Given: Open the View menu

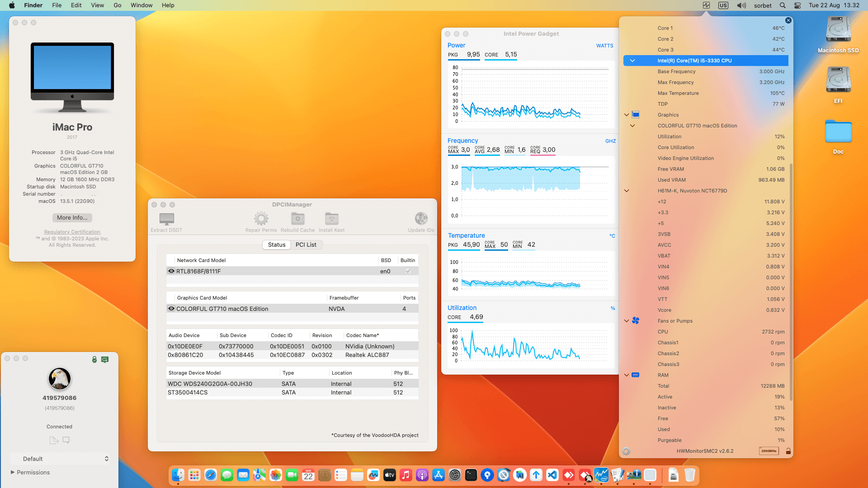Looking at the screenshot, I should point(98,5).
